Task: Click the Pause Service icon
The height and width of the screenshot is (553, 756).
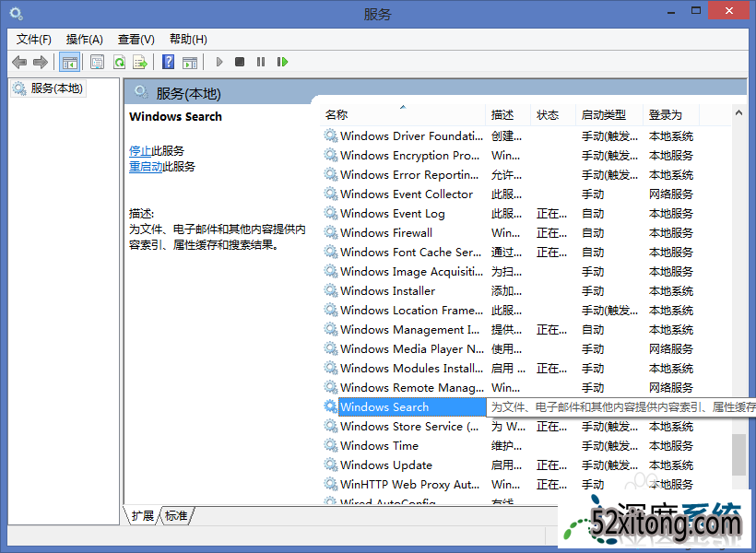Action: tap(261, 62)
